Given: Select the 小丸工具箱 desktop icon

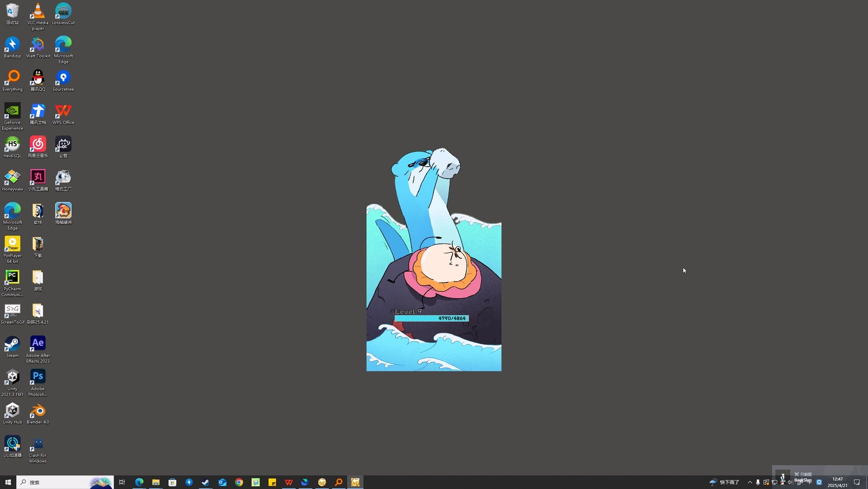Looking at the screenshot, I should point(38,180).
